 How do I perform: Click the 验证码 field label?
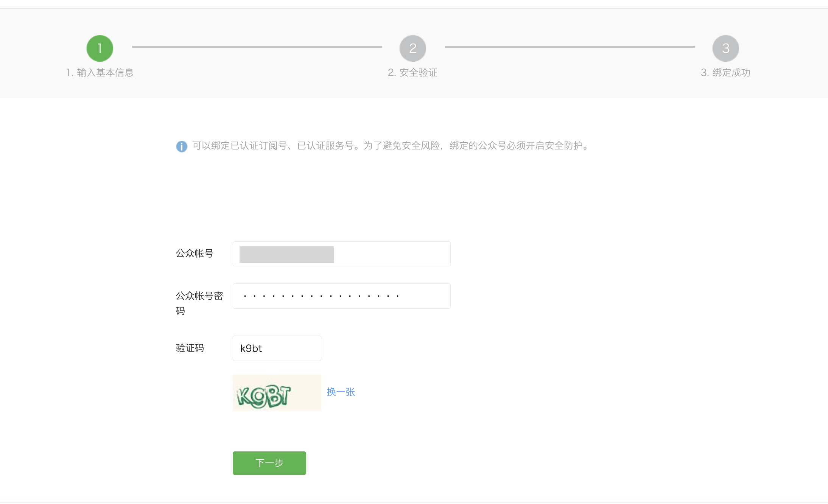point(190,348)
